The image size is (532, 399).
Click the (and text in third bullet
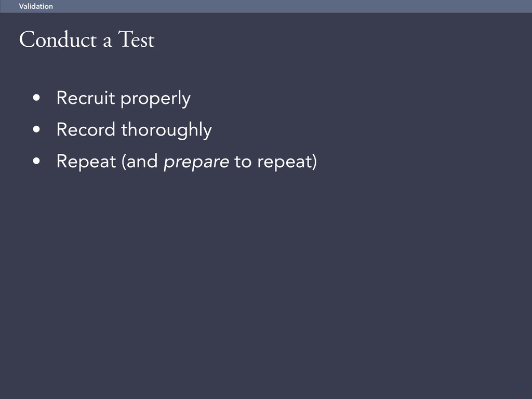[140, 162]
